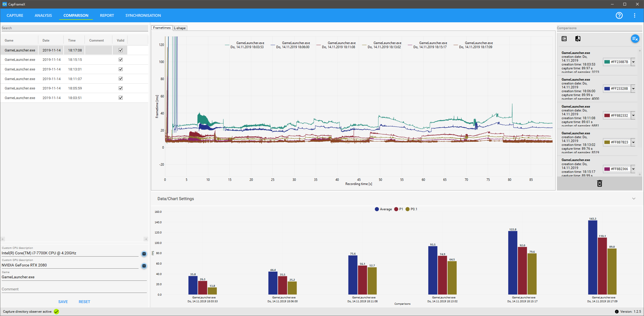Image resolution: width=644 pixels, height=316 pixels.
Task: Uncheck Valid box for 18:17:08 record
Action: click(x=120, y=50)
